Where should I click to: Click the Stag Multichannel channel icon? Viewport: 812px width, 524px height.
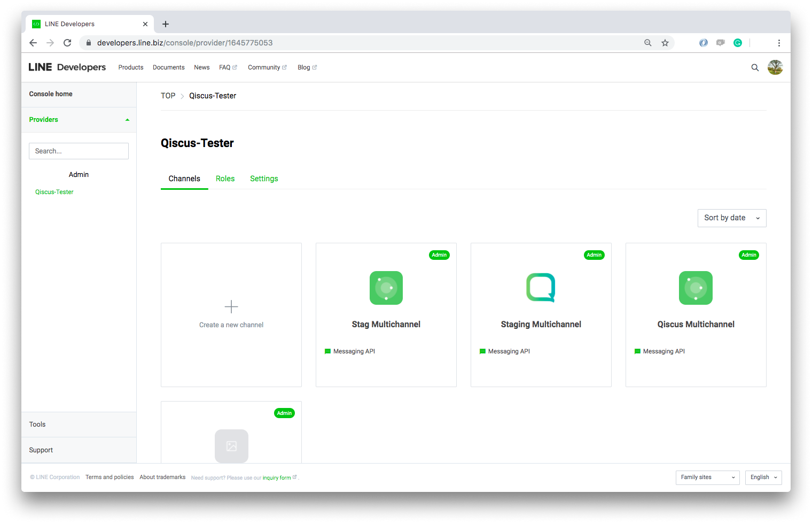[386, 288]
